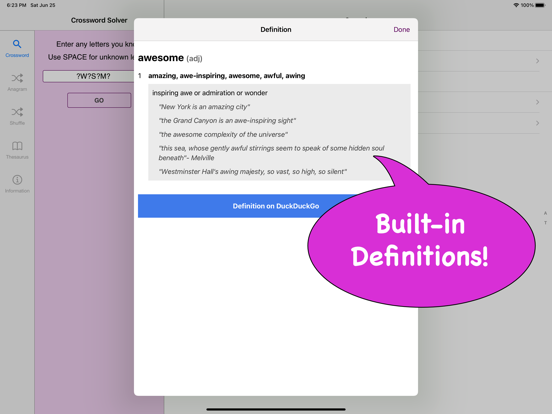Select the synonyms line starting with amazing
Image resolution: width=552 pixels, height=414 pixels.
point(227,76)
